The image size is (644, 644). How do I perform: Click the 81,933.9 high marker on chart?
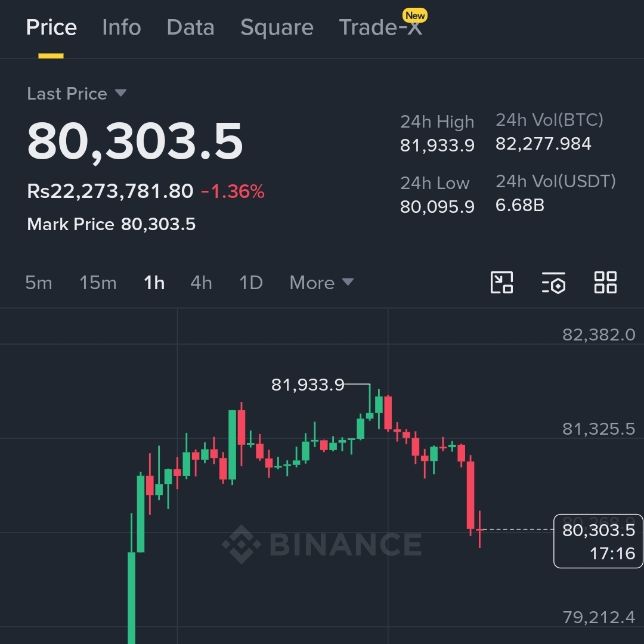click(308, 385)
